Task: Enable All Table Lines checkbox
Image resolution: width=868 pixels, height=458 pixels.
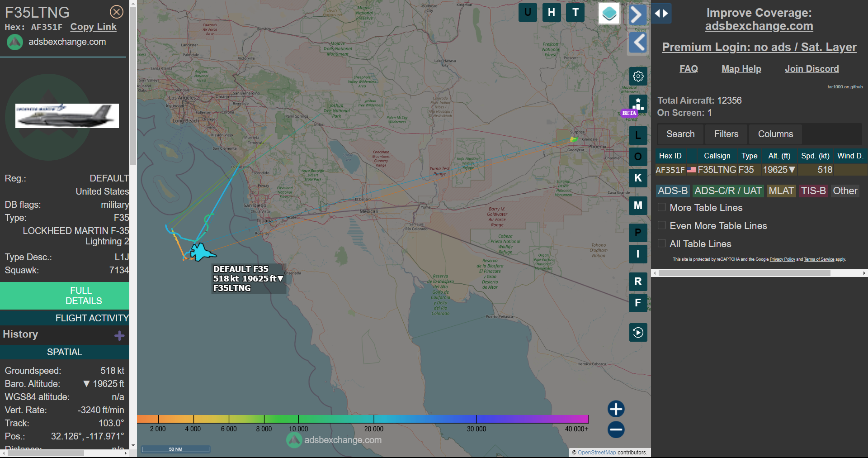Action: click(662, 243)
